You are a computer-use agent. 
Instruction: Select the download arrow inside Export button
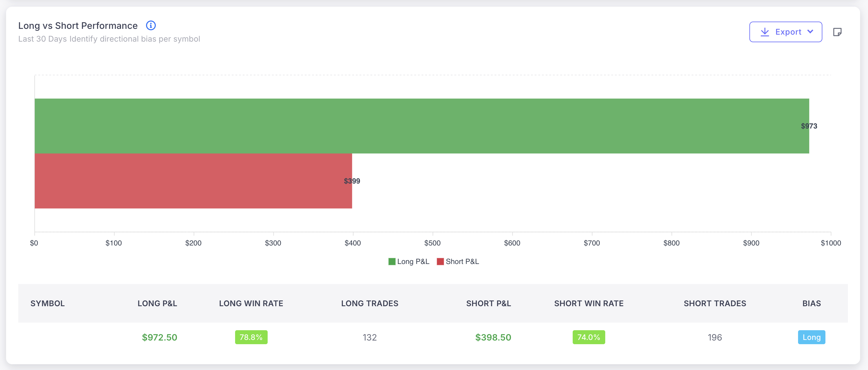[x=766, y=32]
